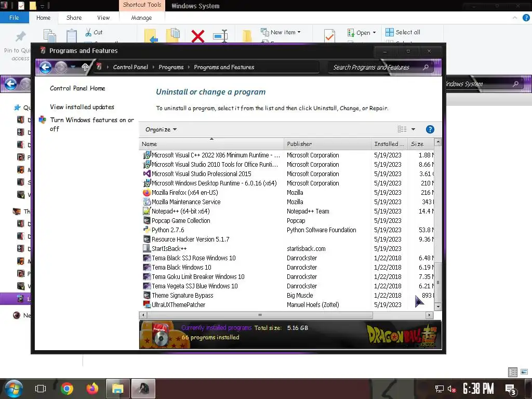Select Resource Hacker Version 5.1.7
Viewport: 532px width, 399px height.
click(x=288, y=239)
